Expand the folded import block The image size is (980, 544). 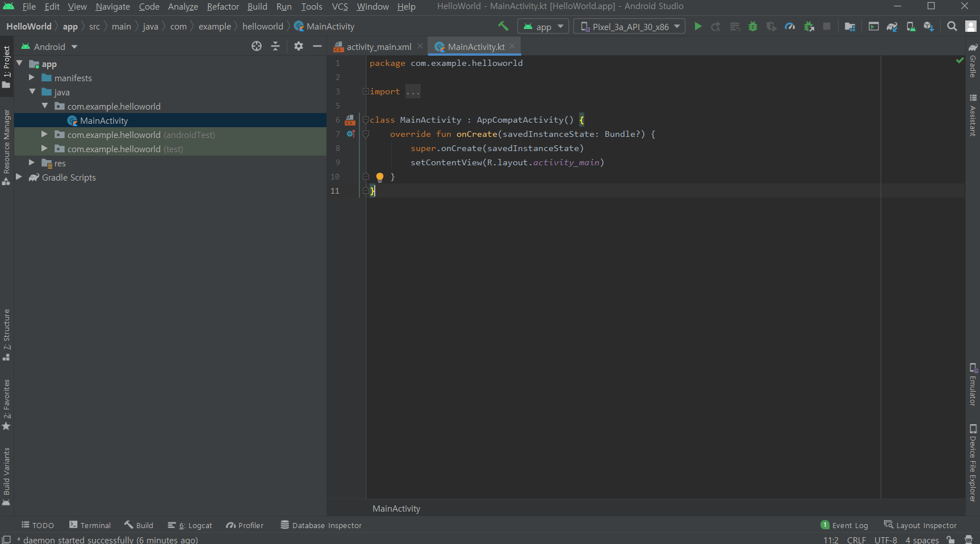(x=366, y=91)
